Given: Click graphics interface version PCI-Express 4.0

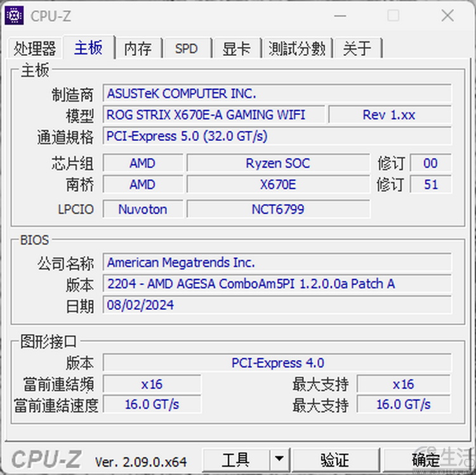Looking at the screenshot, I should click(277, 363).
